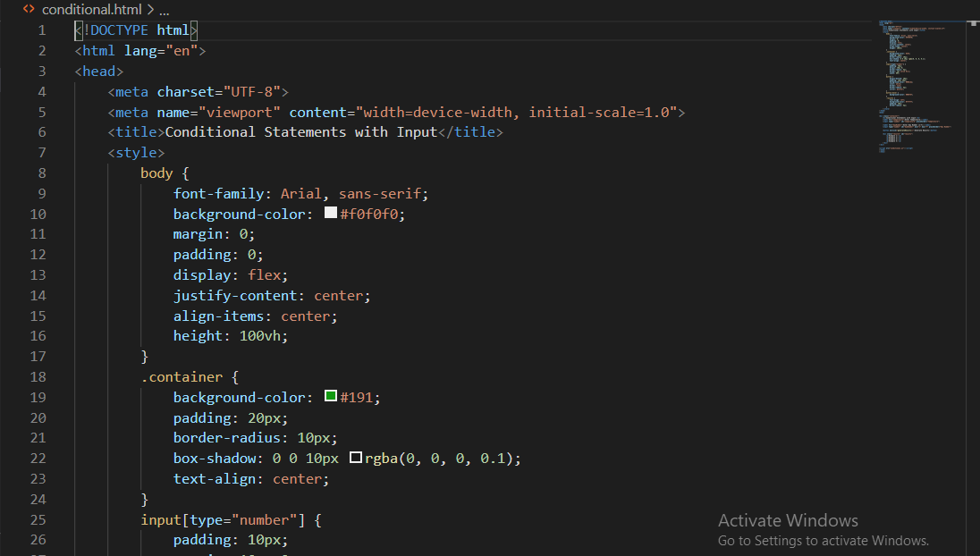Screen dimensions: 980x556
Task: Click the padding: 0 declaration
Action: tap(218, 255)
